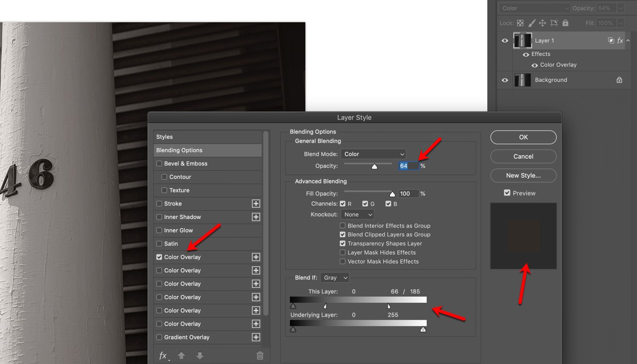Open the Blend Mode dropdown
The height and width of the screenshot is (364, 637).
[373, 154]
